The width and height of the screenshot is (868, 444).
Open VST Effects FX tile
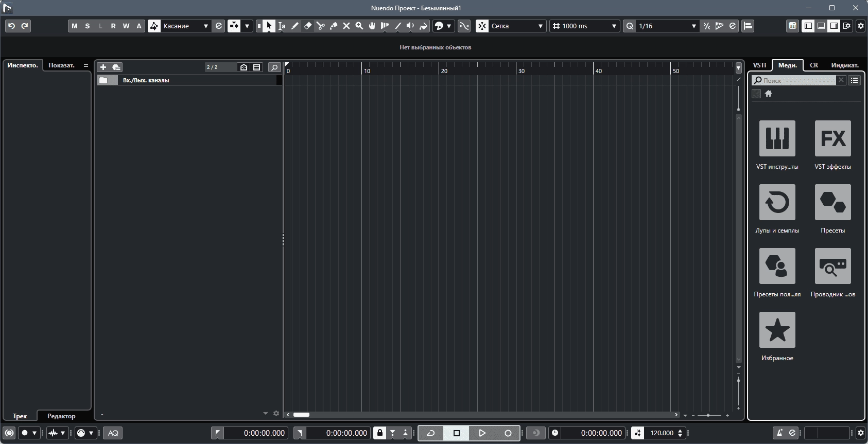point(832,138)
